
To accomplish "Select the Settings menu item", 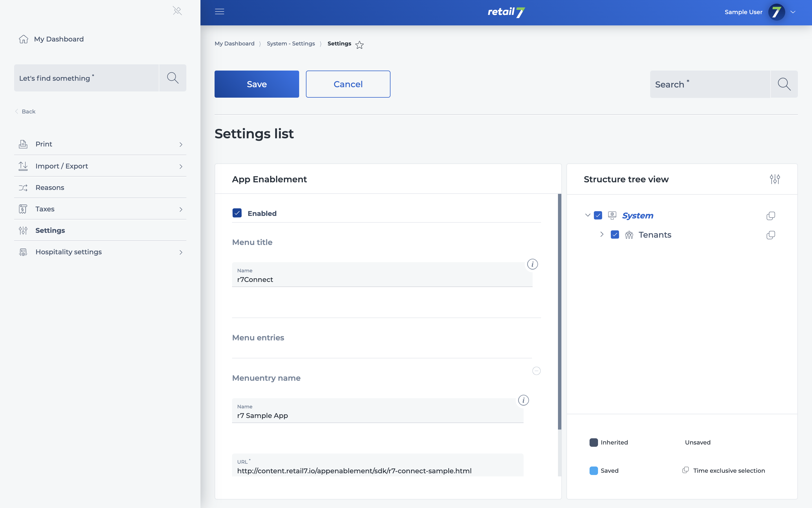I will coord(100,231).
